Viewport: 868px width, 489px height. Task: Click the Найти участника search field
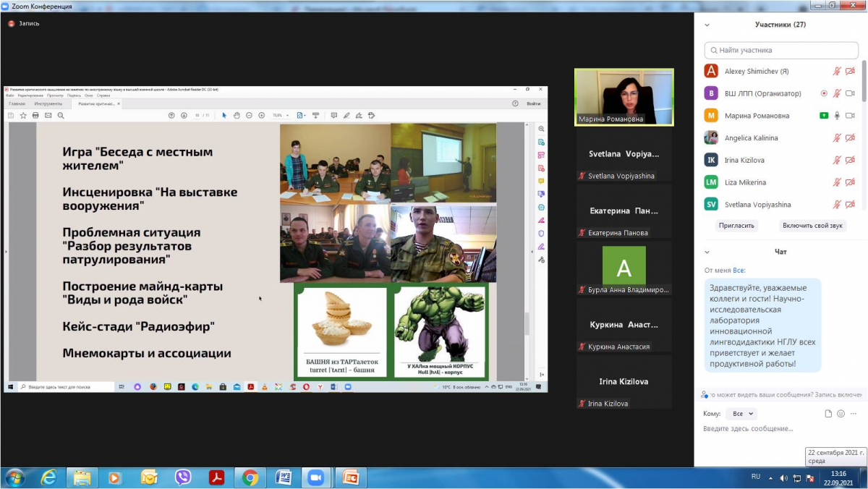[780, 50]
